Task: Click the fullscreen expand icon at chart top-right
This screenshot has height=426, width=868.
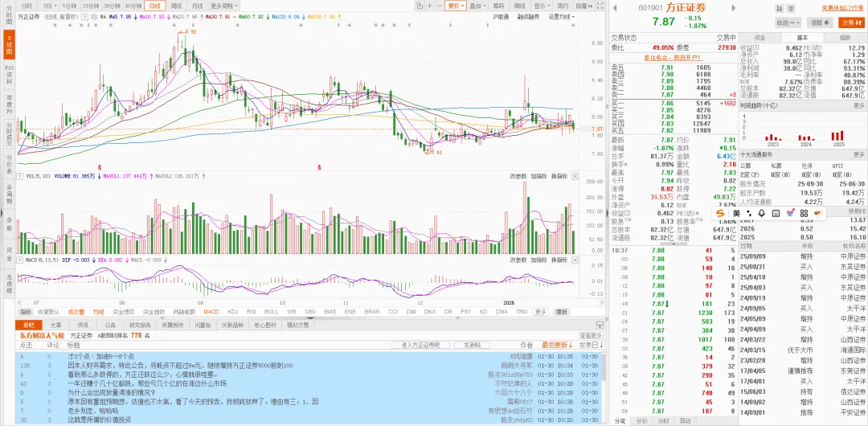Action: [x=600, y=6]
